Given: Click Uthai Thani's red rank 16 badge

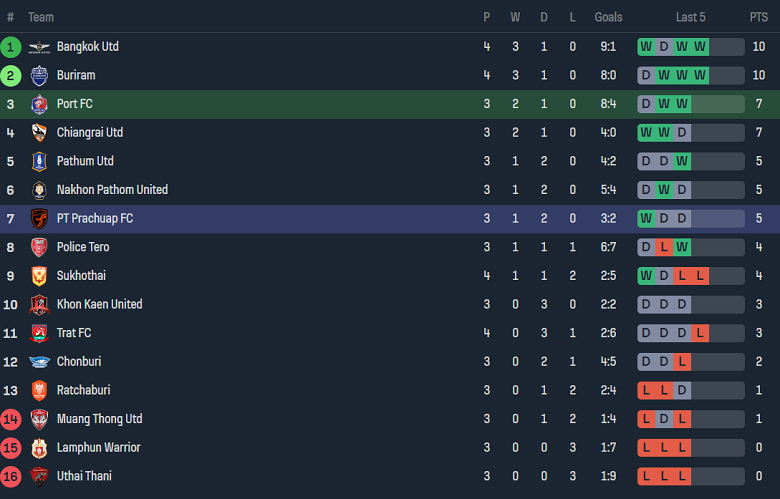Looking at the screenshot, I should (x=11, y=476).
